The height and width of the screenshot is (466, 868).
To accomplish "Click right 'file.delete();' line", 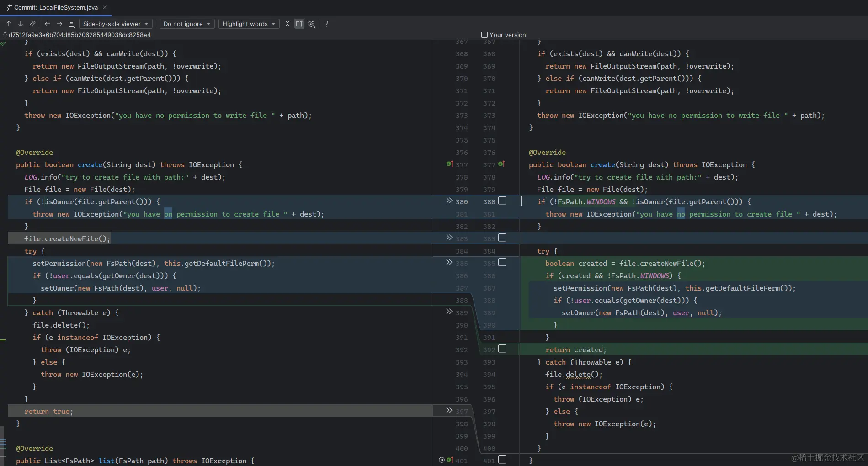I will (x=574, y=374).
